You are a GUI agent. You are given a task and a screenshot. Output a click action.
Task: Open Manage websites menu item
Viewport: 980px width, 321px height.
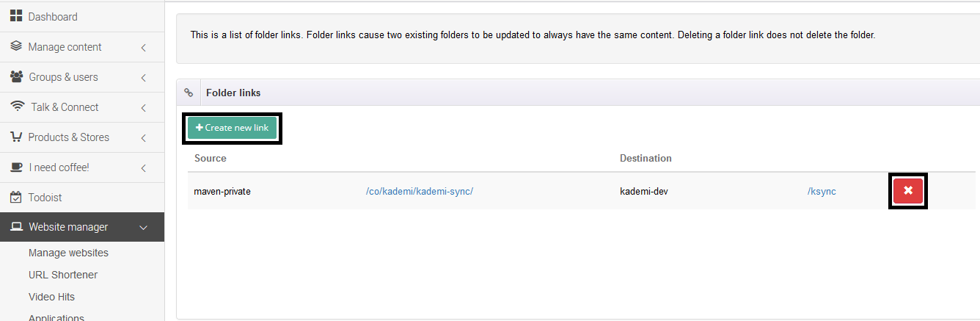click(x=68, y=253)
